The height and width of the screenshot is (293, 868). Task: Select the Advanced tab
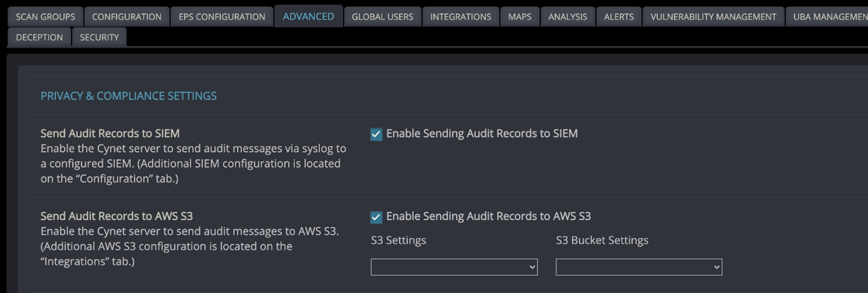pos(308,16)
